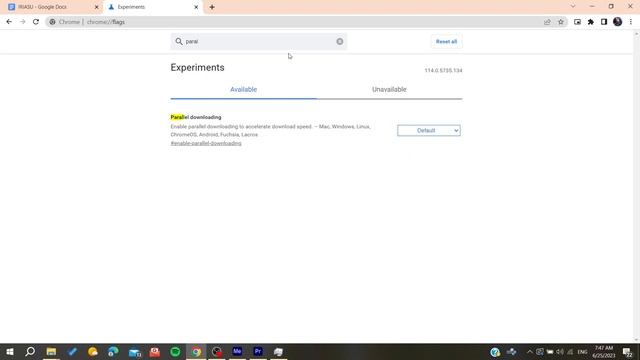Click the magnifier icon in flags search box
640x360 pixels.
[x=179, y=41]
